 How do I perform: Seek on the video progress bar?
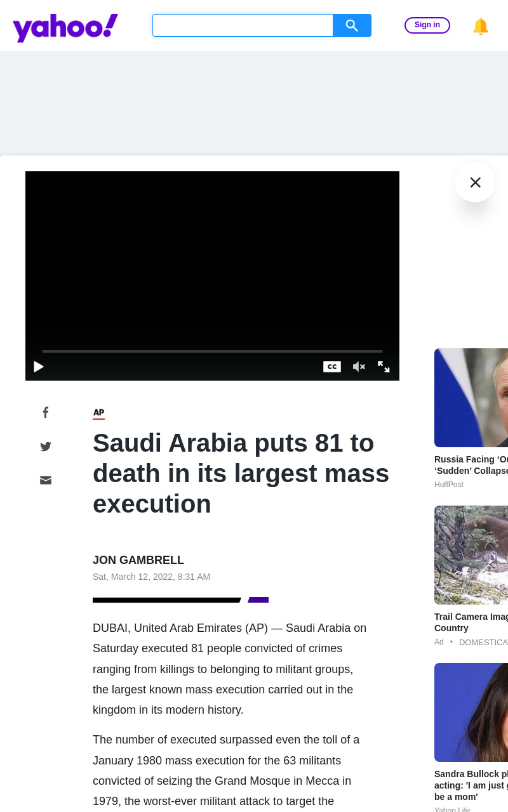pyautogui.click(x=212, y=351)
